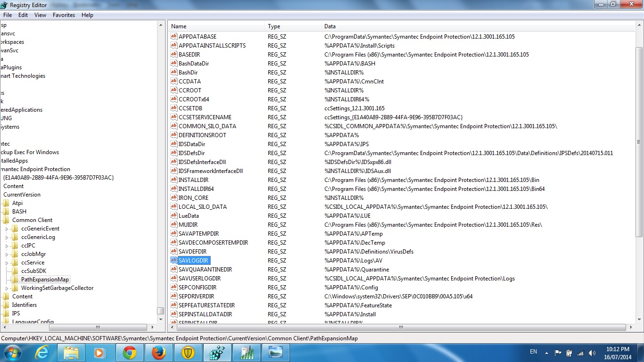Open the Help menu
The image size is (644, 362).
(x=87, y=15)
